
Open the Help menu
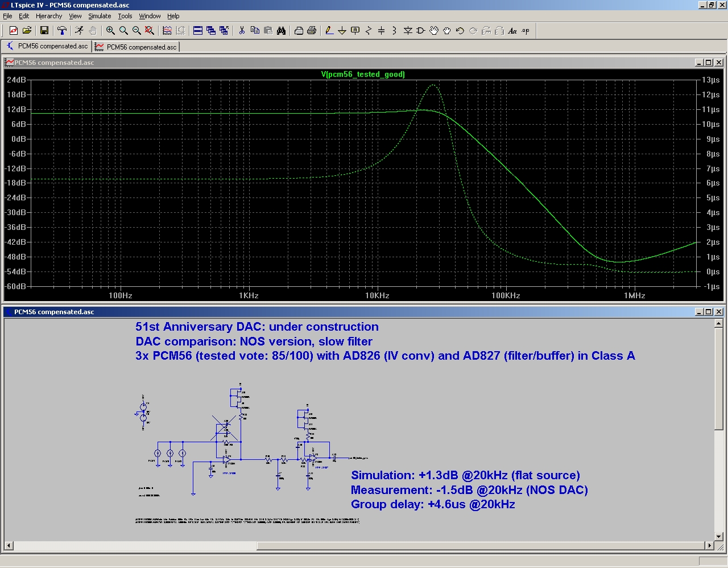pos(173,16)
